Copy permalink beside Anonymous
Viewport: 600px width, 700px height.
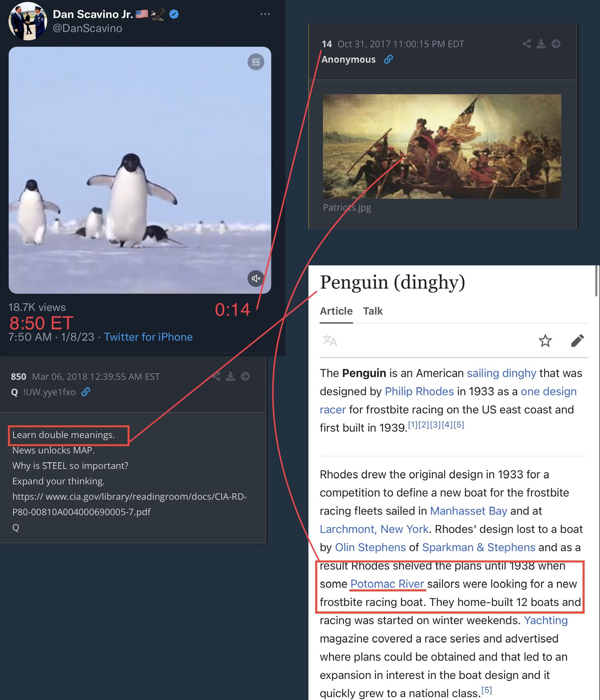point(388,60)
